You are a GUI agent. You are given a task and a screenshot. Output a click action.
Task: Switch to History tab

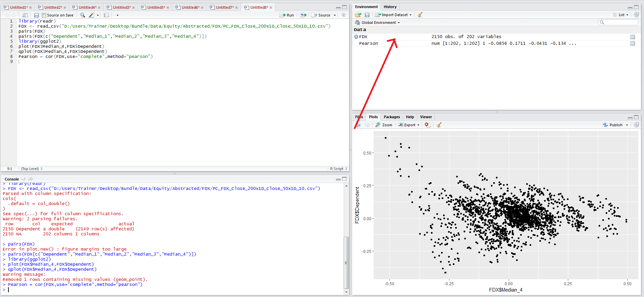pyautogui.click(x=390, y=7)
